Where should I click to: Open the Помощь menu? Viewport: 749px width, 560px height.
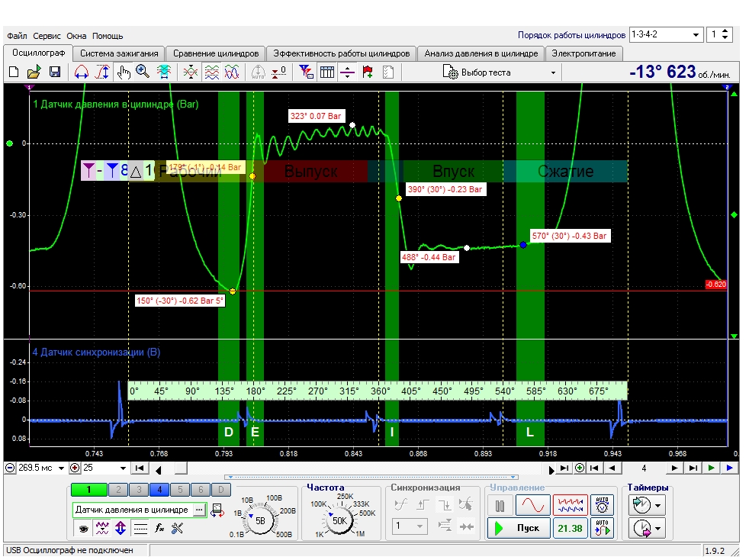[108, 36]
